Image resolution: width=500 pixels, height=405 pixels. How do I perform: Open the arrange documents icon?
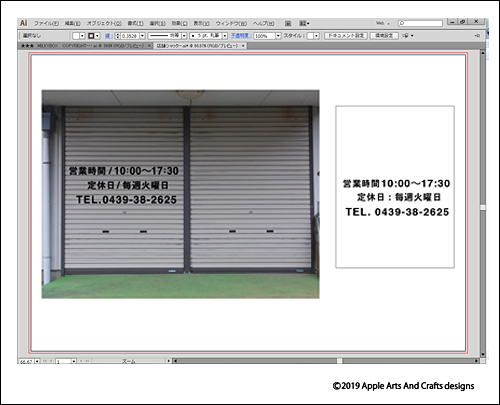(x=304, y=23)
